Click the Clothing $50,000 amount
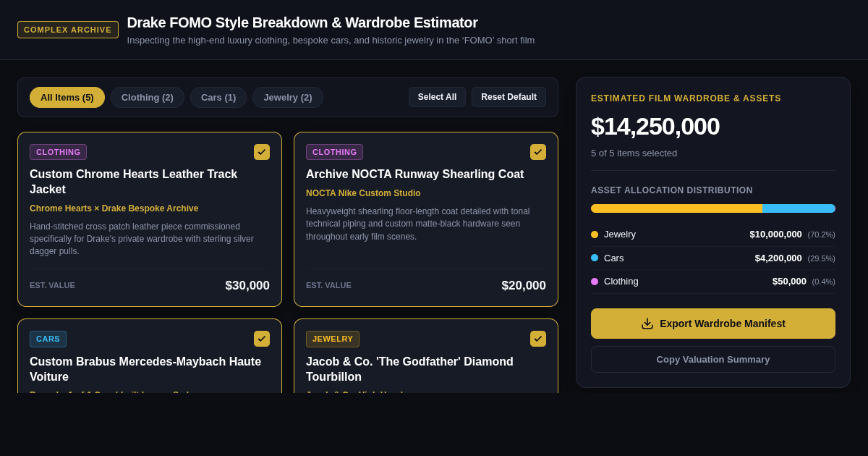868x456 pixels. click(789, 282)
